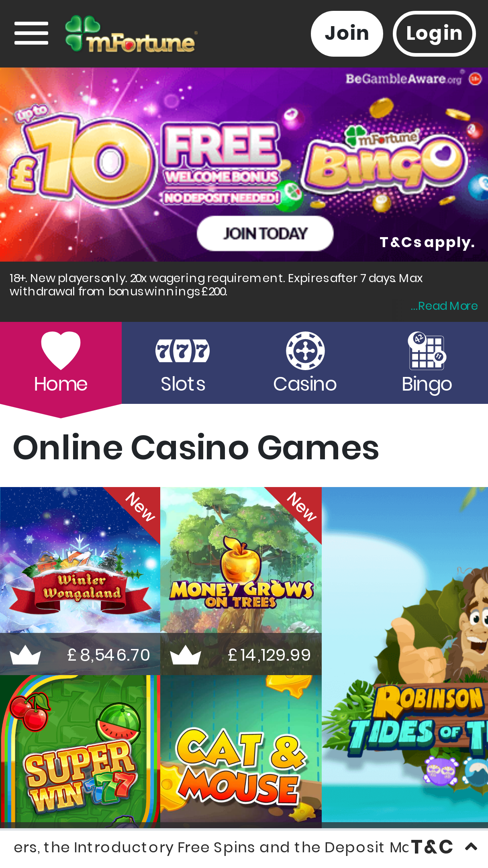Open the Slots tab

183,363
